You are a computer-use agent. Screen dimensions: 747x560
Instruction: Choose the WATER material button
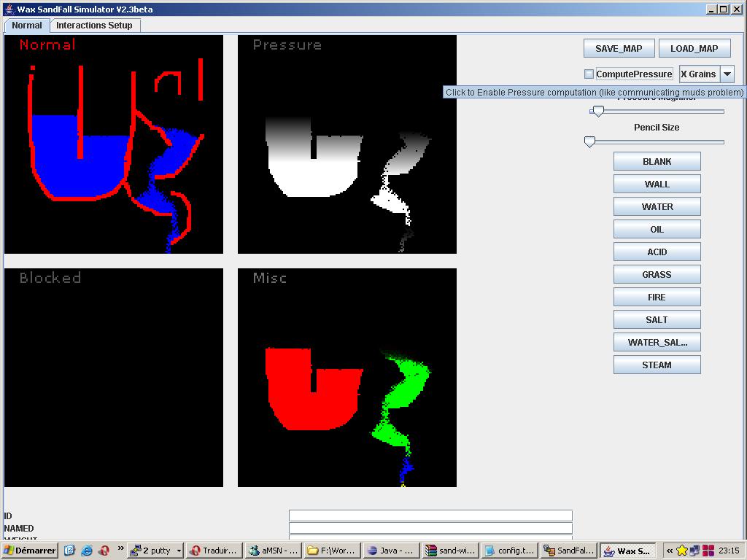[657, 206]
